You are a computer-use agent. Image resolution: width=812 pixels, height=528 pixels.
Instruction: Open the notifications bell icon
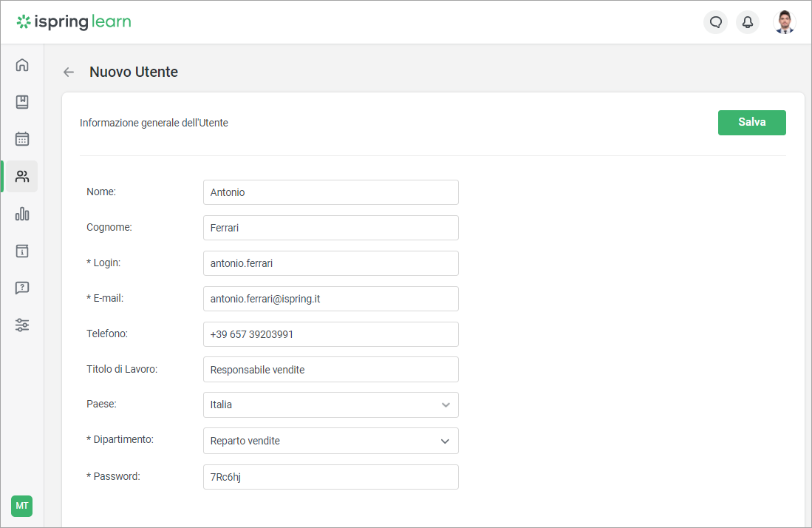(x=747, y=22)
